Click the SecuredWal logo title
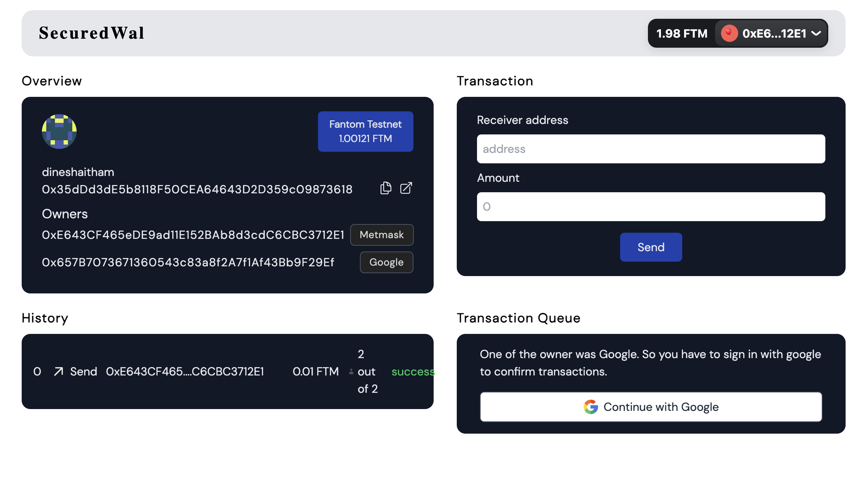 92,33
